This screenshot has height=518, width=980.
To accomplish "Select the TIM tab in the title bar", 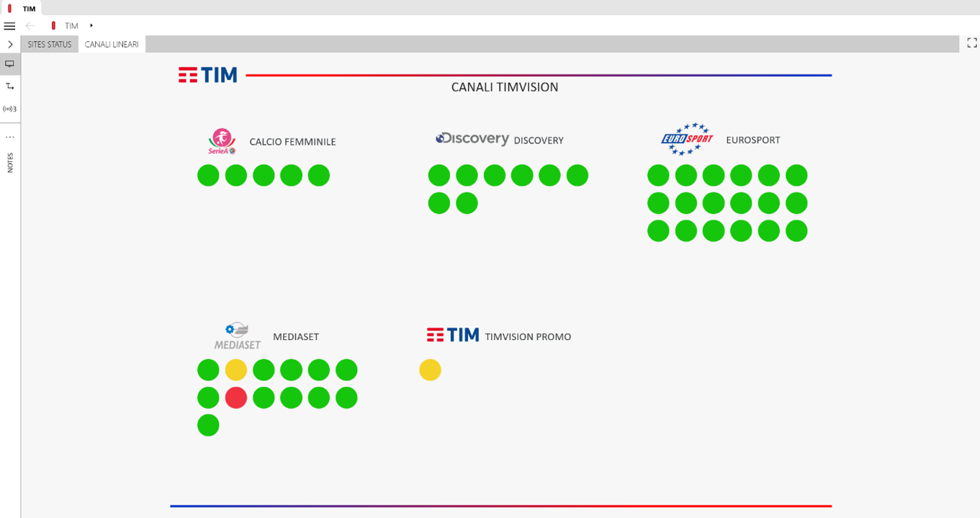I will (22, 9).
